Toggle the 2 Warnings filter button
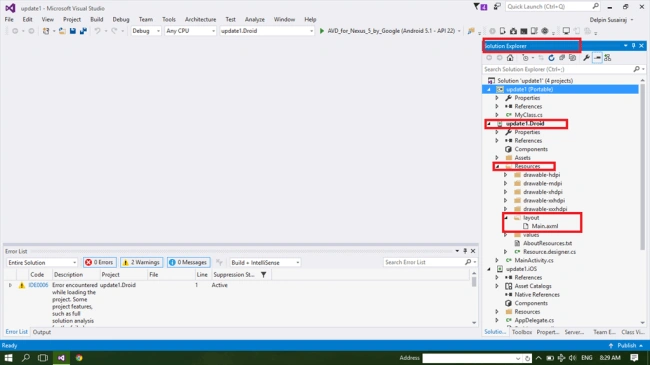This screenshot has height=365, width=650. [141, 262]
